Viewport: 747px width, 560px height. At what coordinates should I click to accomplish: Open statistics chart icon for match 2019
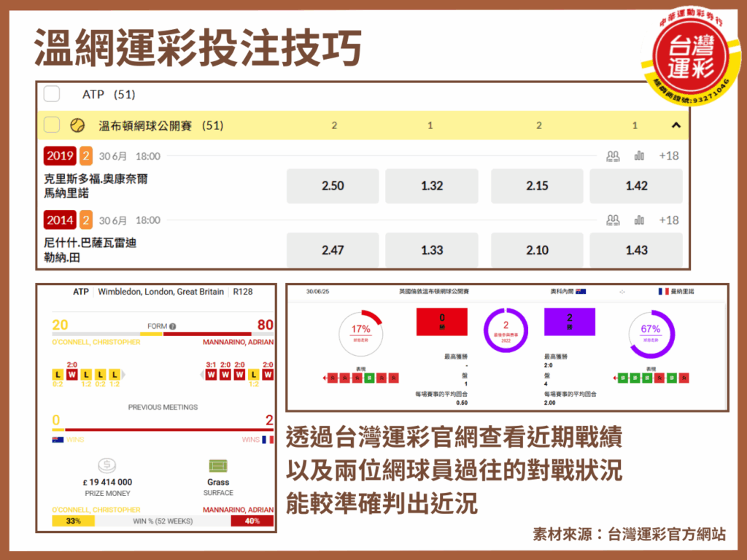click(639, 156)
